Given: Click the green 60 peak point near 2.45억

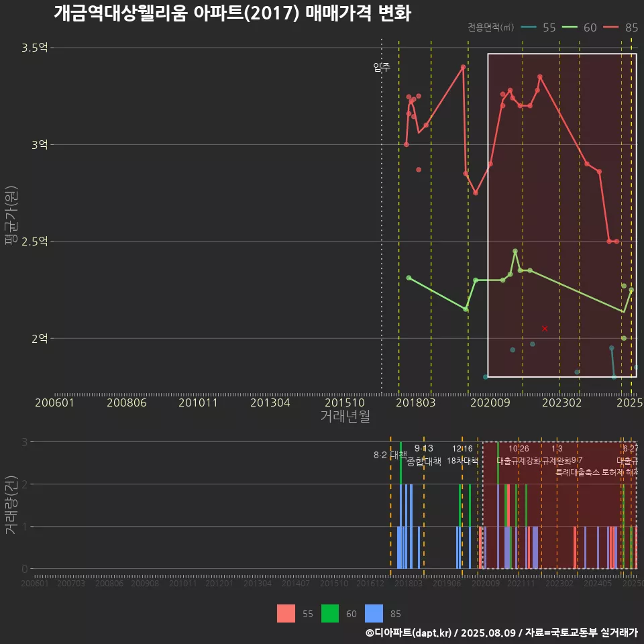Looking at the screenshot, I should click(515, 251).
